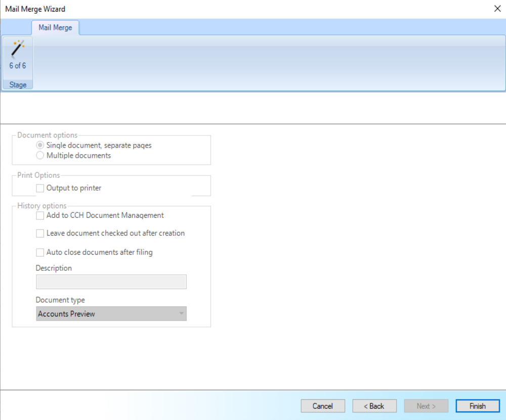Click the Print Options group label
This screenshot has height=420, width=506.
coord(38,175)
